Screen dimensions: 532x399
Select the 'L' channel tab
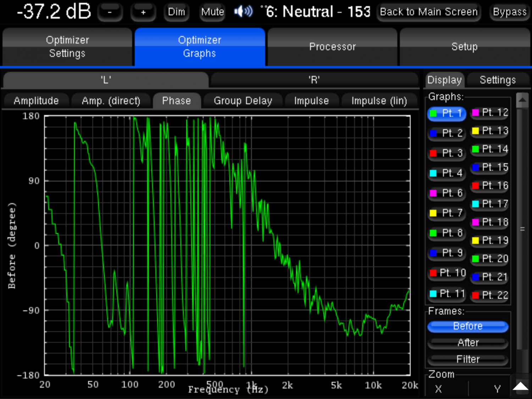[x=106, y=80]
